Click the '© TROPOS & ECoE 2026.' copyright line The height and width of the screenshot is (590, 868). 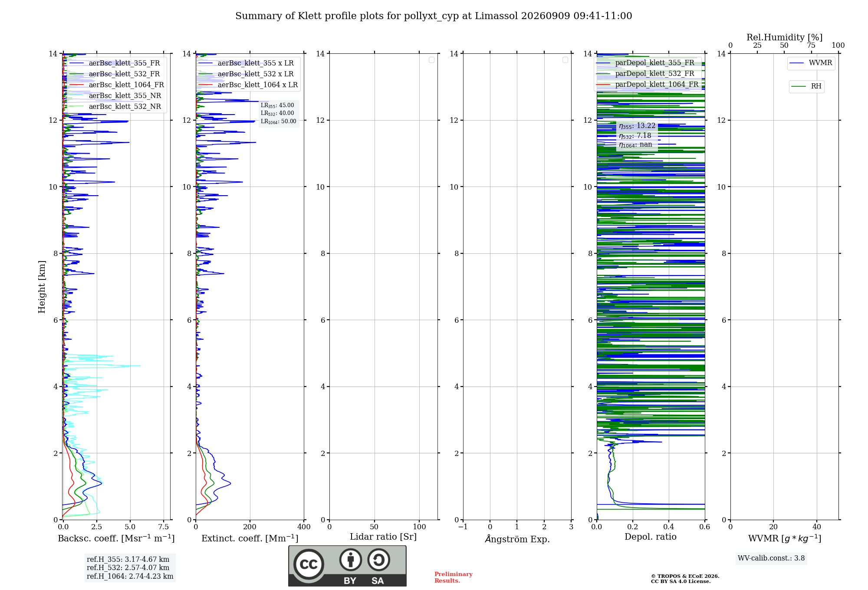point(685,576)
